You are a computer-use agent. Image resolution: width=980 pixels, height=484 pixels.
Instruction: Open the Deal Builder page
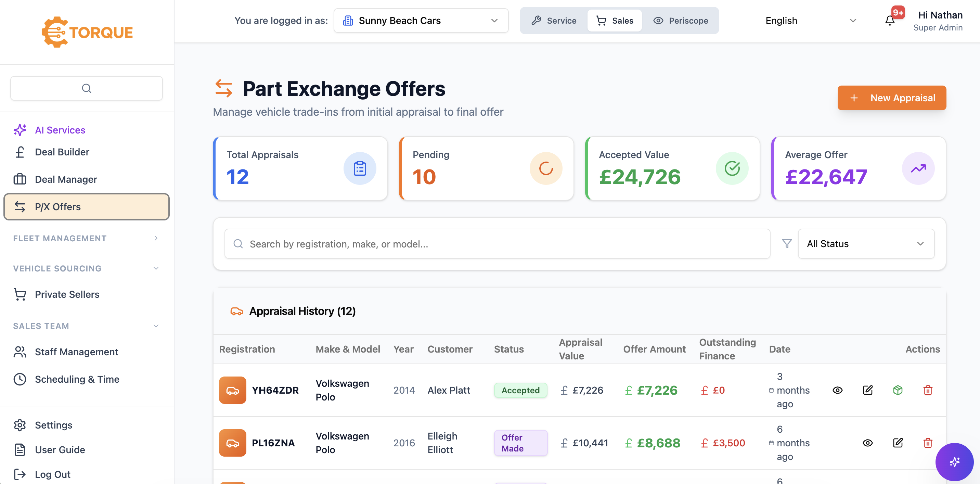[x=86, y=152]
